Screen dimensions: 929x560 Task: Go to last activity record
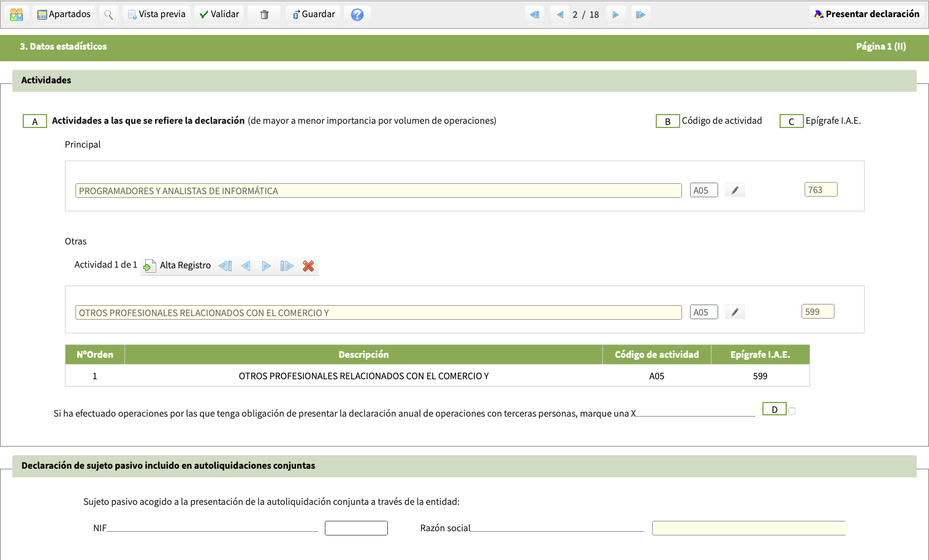coord(287,266)
